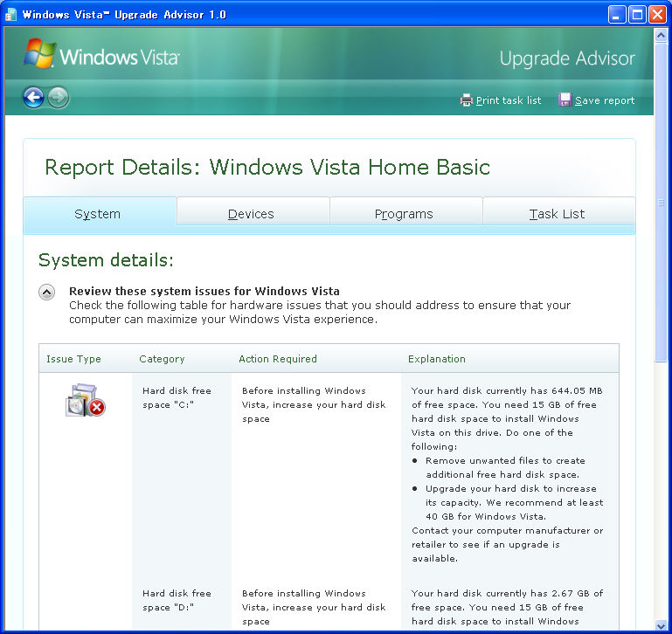672x634 pixels.
Task: Click the Remove unwanted files bullet text
Action: click(505, 467)
